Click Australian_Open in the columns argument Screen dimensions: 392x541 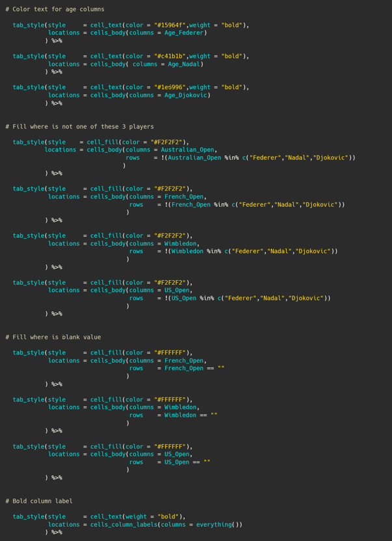coord(187,150)
